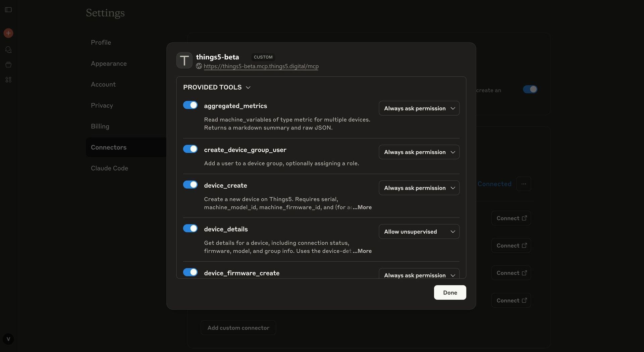
Task: Open permission dropdown for aggregated_metrics
Action: 419,108
